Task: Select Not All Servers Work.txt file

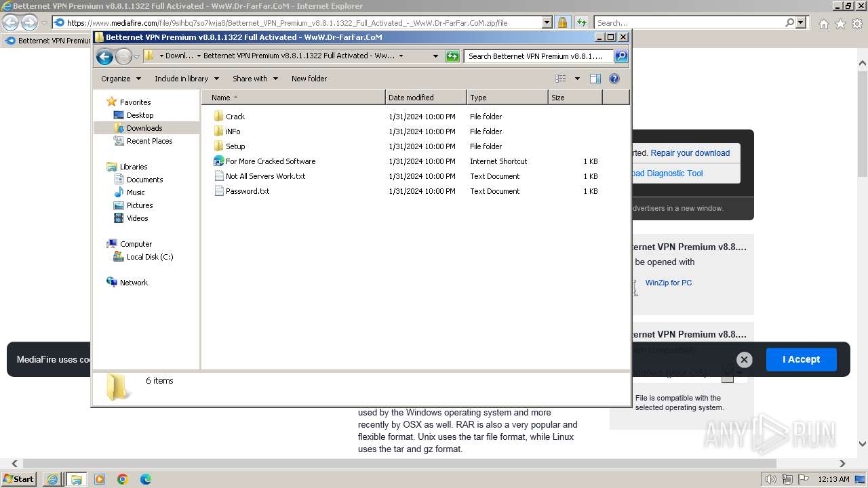Action: point(259,176)
